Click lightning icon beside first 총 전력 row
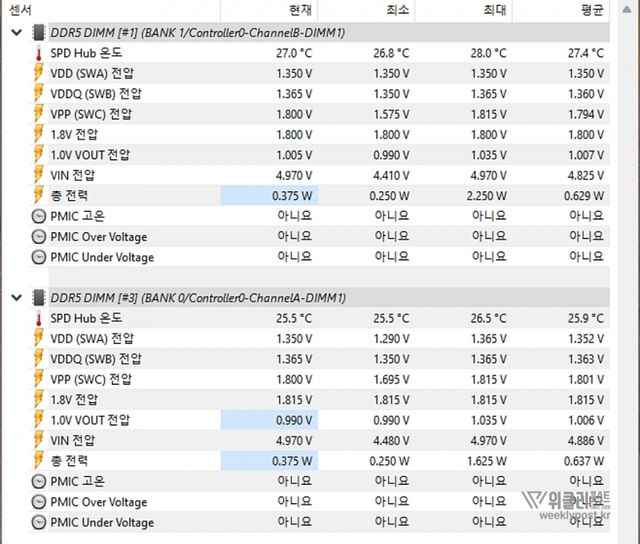 pyautogui.click(x=38, y=195)
